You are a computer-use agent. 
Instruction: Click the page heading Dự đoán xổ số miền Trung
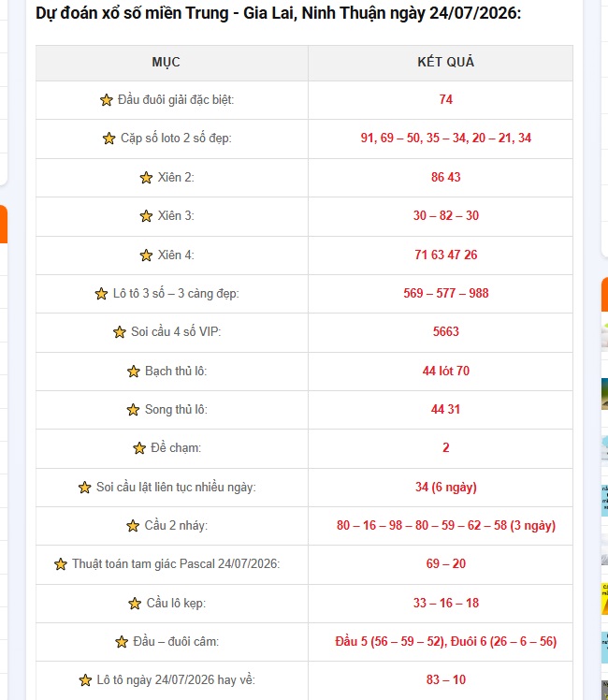132,13
